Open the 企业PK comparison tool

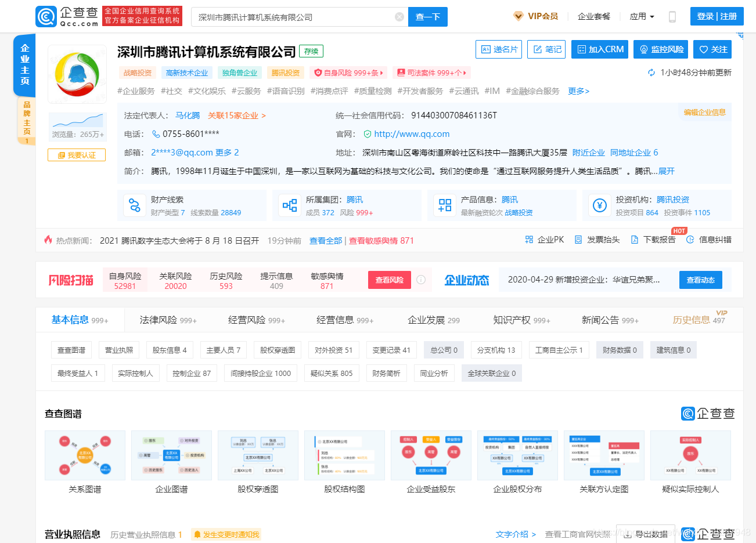click(x=544, y=239)
